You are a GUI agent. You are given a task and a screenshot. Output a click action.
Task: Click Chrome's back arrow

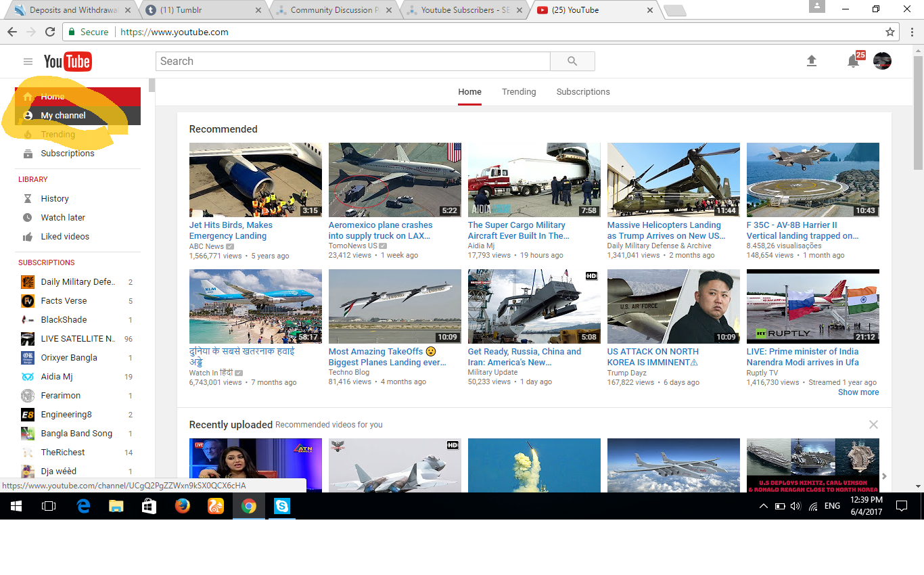click(12, 32)
